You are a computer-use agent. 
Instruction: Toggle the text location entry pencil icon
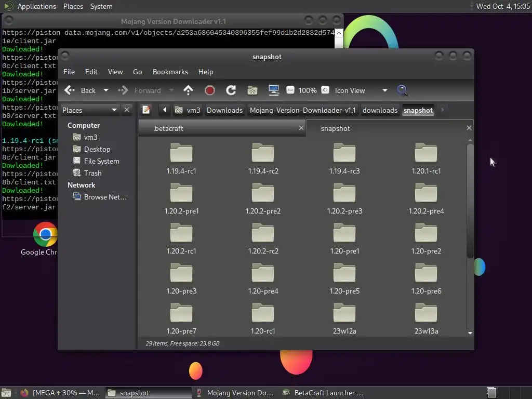point(146,110)
